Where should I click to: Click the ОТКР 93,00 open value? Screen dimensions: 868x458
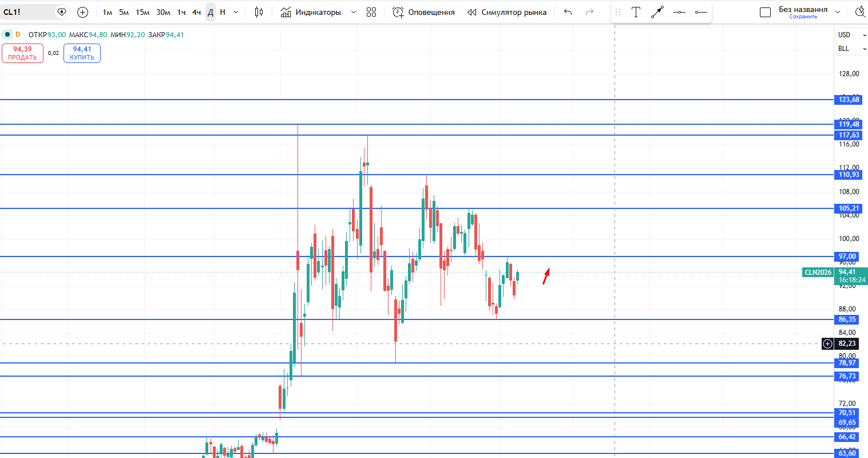(47, 34)
